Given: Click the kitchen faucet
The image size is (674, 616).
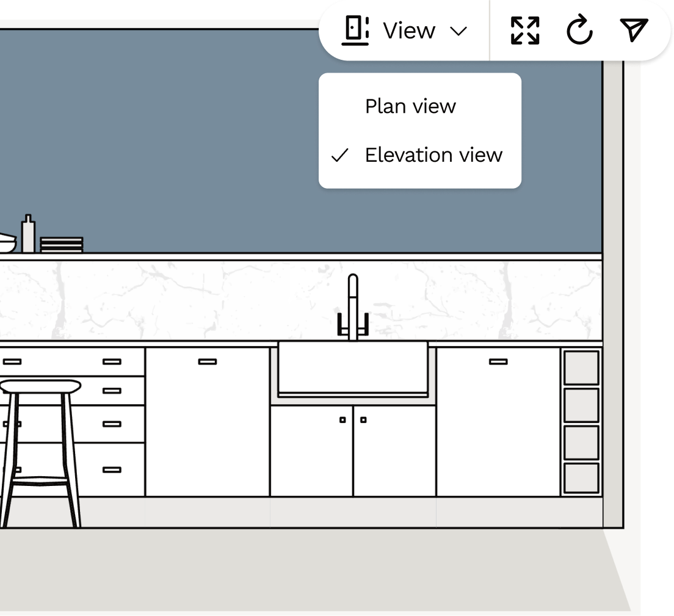Looking at the screenshot, I should click(352, 305).
